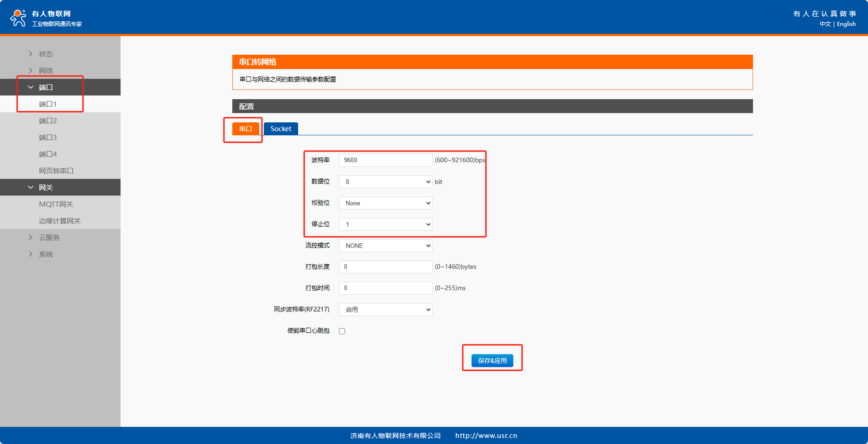Image resolution: width=868 pixels, height=444 pixels.
Task: Open the 数据位 dropdown
Action: point(385,182)
